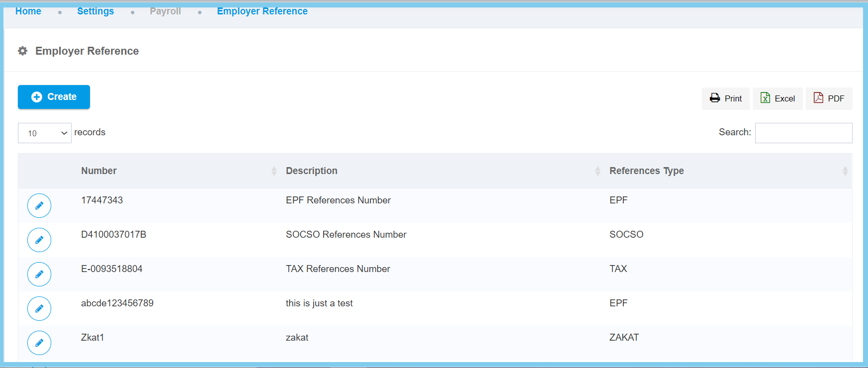Select Payroll in the breadcrumb
Image resolution: width=868 pixels, height=368 pixels.
166,11
